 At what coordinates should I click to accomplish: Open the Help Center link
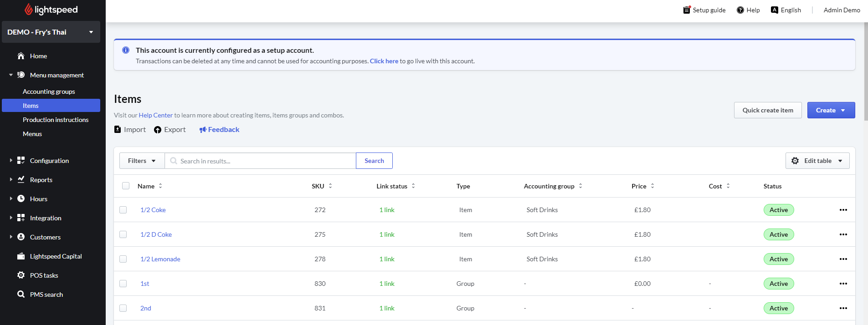tap(155, 115)
